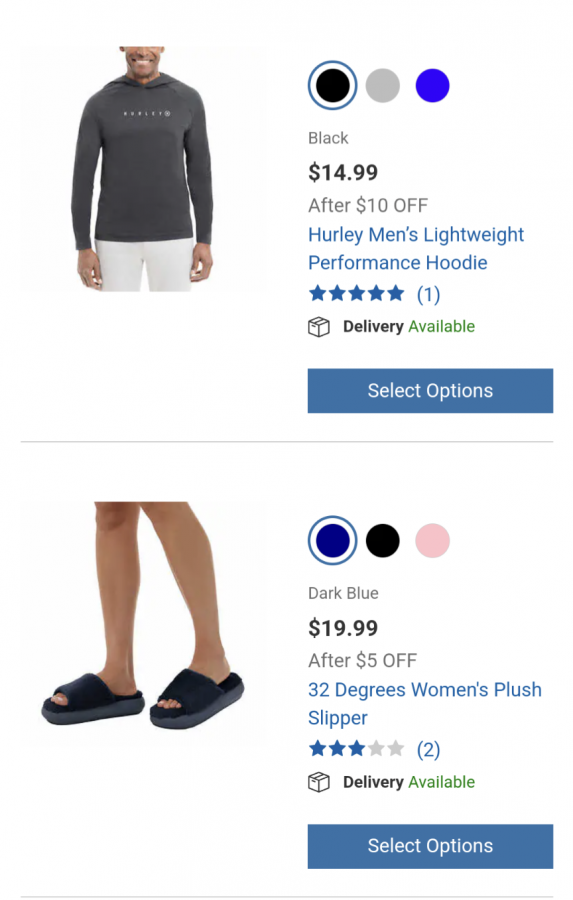The image size is (573, 900).
Task: Click Select Options for the plush slipper
Action: click(430, 846)
